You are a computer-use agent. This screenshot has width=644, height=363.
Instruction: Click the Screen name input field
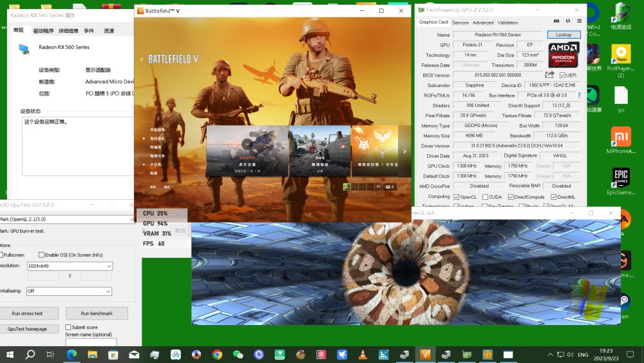91,342
